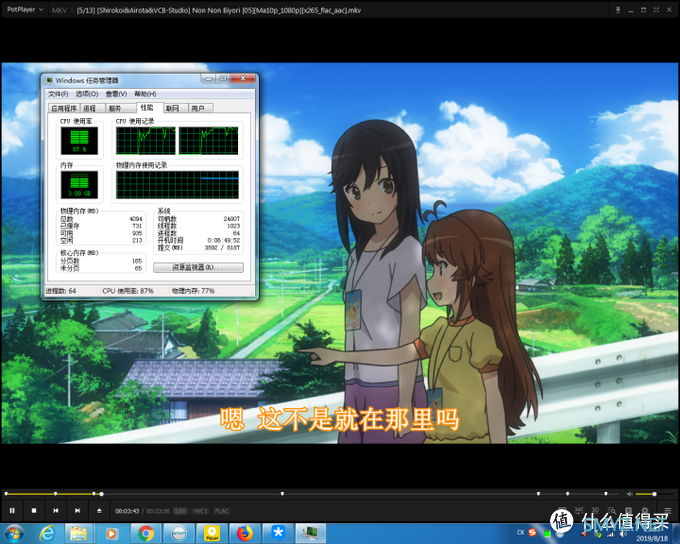Click the status bar 物理内存 77% text
Viewport: 680px width, 544px height.
(x=193, y=291)
